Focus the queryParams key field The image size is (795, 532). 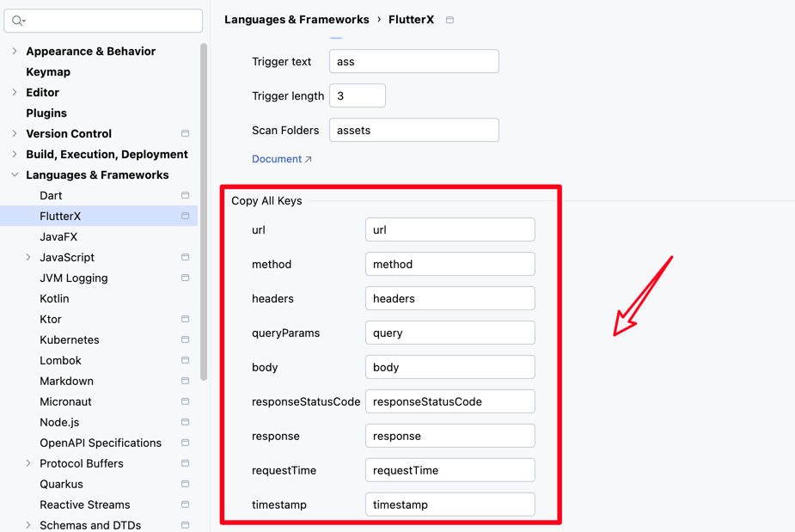(x=449, y=333)
